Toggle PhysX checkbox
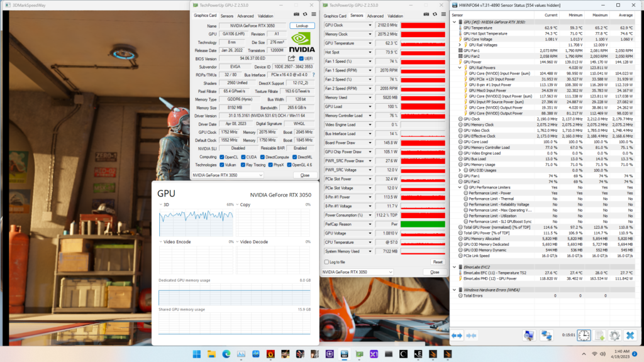Image resolution: width=644 pixels, height=362 pixels. click(x=270, y=165)
